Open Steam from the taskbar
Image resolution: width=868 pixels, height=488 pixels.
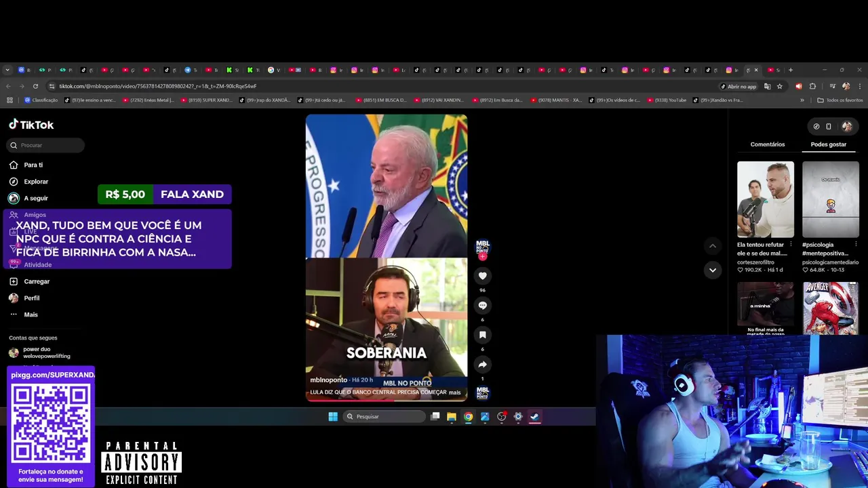click(534, 416)
